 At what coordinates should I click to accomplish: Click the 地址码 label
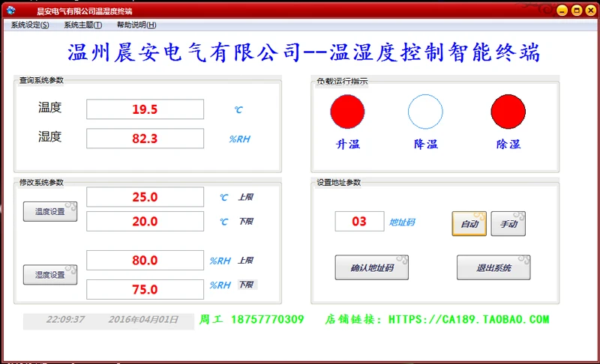point(402,222)
